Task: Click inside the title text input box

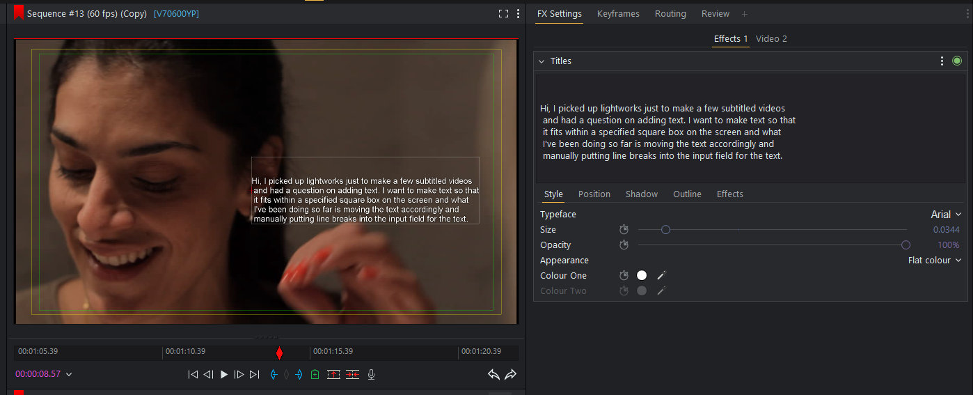Action: 750,129
